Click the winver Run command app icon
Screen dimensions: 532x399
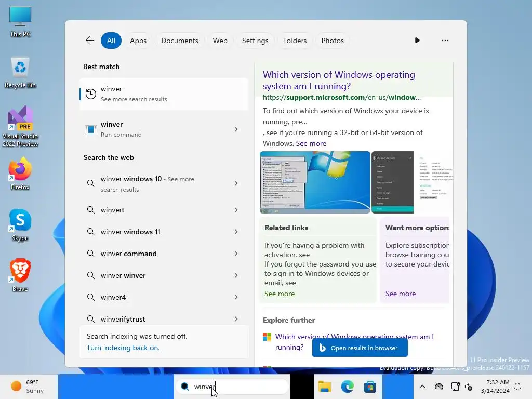90,129
